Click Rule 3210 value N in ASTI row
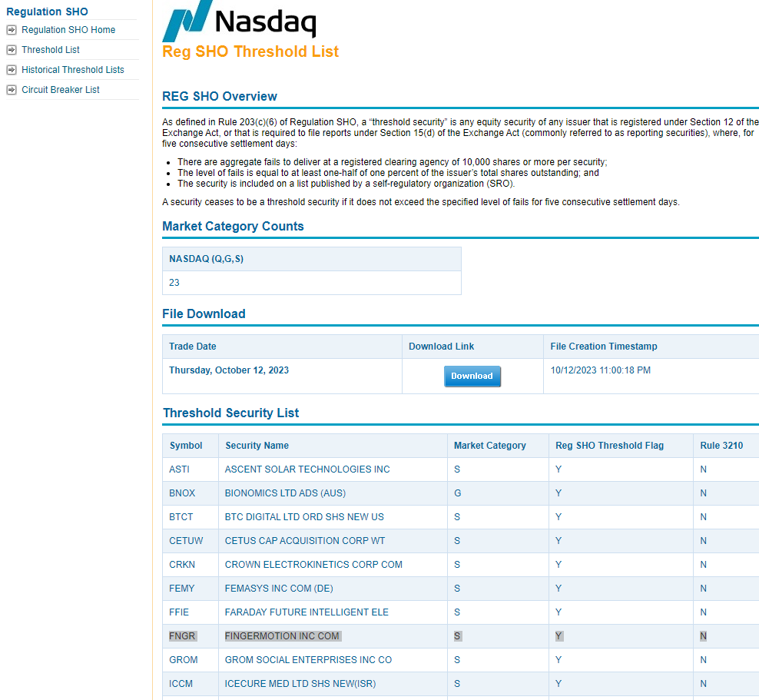Image resolution: width=759 pixels, height=700 pixels. tap(704, 469)
